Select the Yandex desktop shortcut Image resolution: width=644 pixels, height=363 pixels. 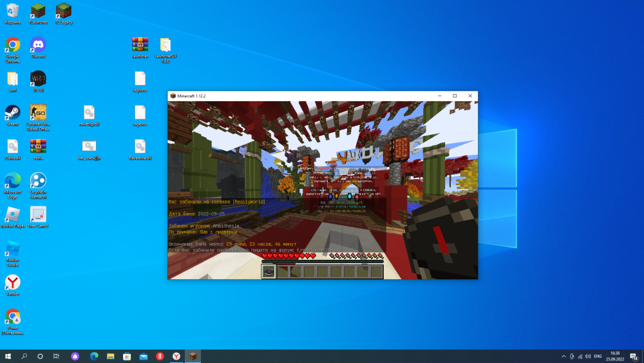pos(13,285)
